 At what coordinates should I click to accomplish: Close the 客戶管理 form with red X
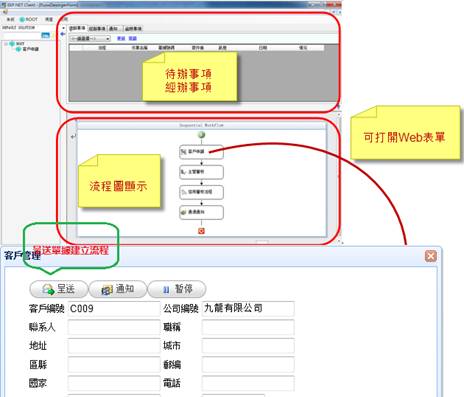pos(431,256)
